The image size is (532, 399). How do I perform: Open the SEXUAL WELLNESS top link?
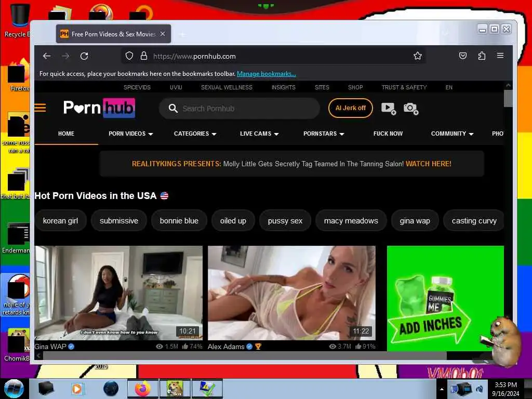point(227,87)
